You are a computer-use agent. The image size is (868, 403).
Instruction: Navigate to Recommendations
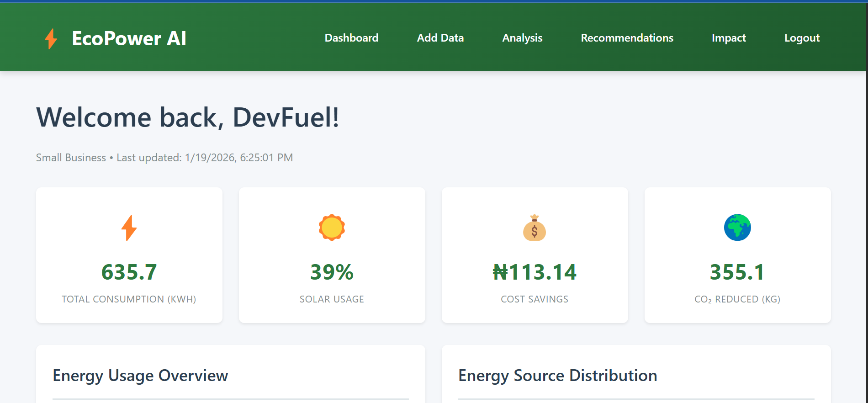(x=627, y=38)
